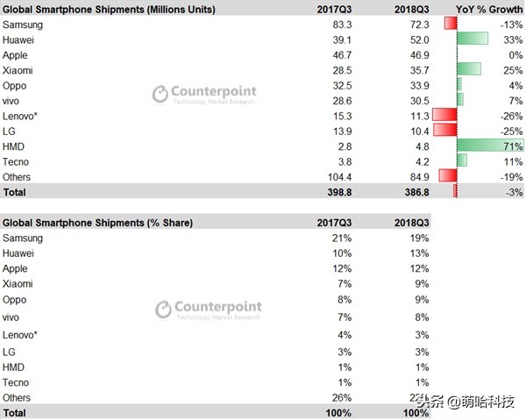The image size is (526, 420).
Task: Click the Counterpoint logo icon in top table
Action: click(x=160, y=94)
